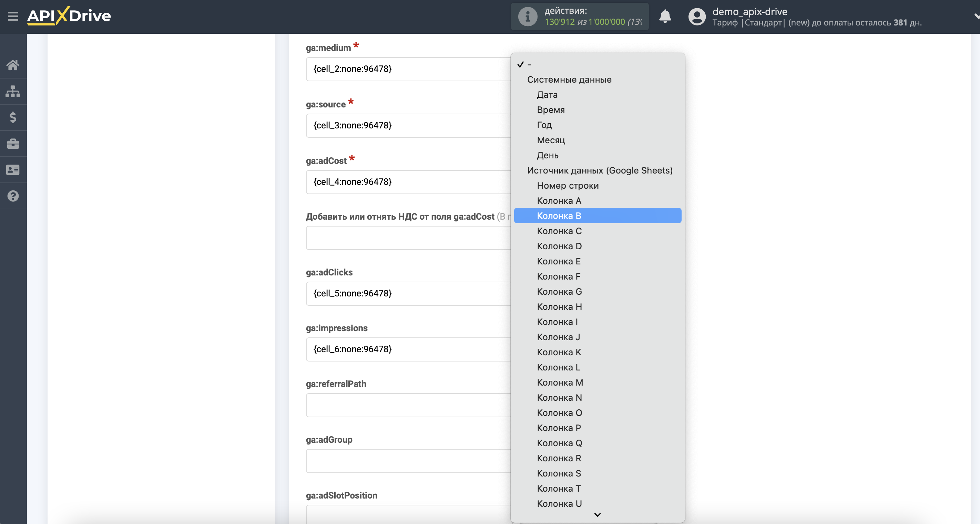Choose Колонка J from list
Screen dimensions: 980x524
point(597,337)
